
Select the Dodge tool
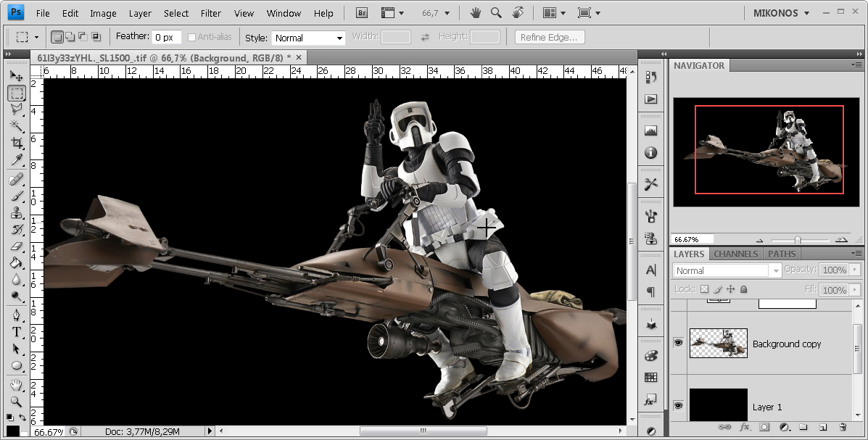[x=17, y=296]
